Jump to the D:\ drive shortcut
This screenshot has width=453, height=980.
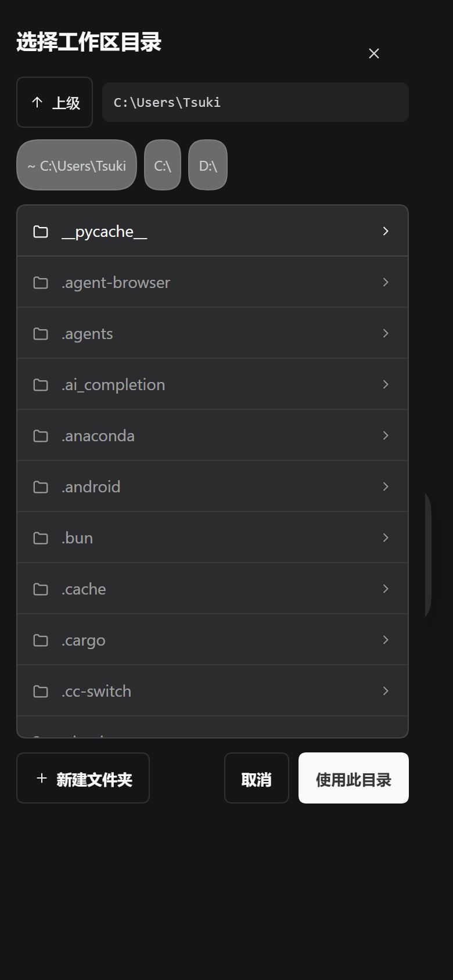point(208,165)
